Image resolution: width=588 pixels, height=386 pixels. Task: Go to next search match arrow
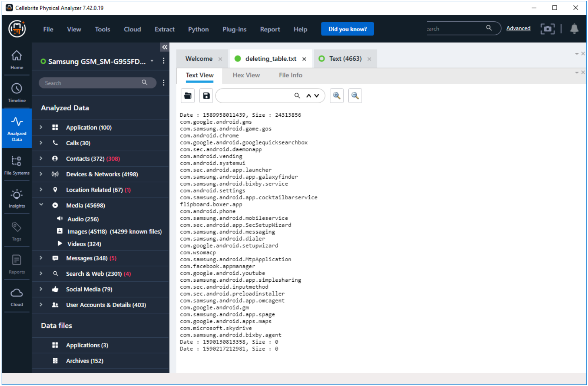pos(317,96)
